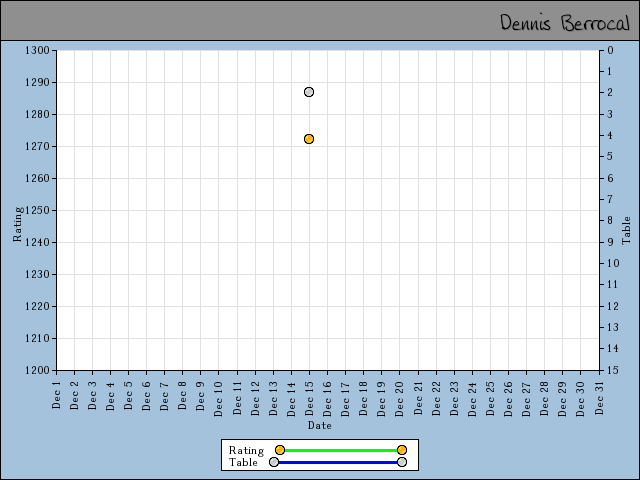Click the right grey marker in legend
The image size is (640, 480).
pos(402,462)
